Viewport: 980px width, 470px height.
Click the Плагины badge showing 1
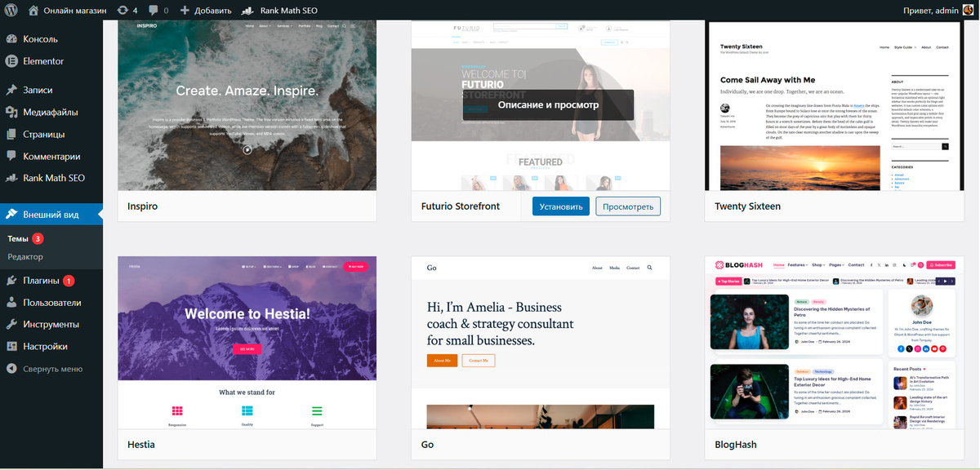69,281
